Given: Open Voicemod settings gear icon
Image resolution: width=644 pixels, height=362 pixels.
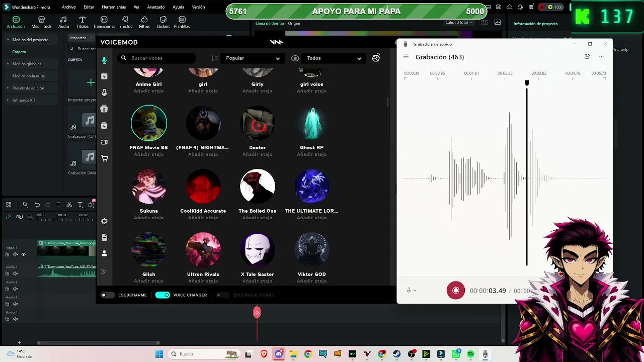Looking at the screenshot, I should click(104, 221).
